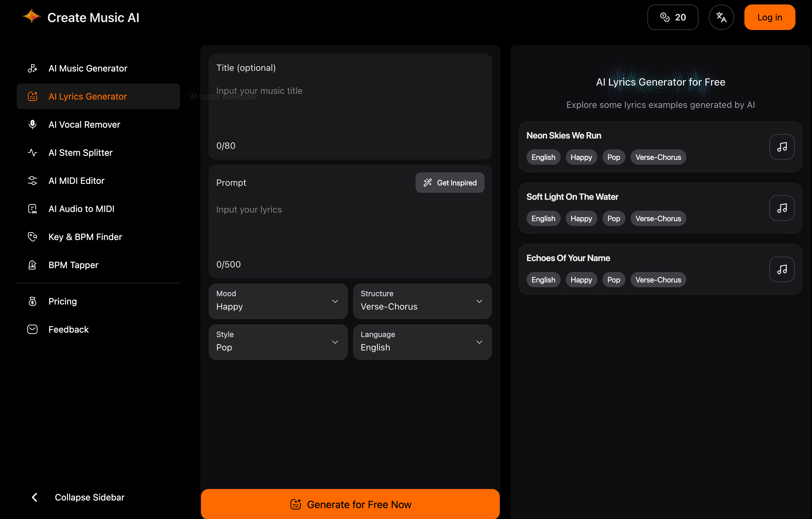Viewport: 812px width, 519px height.
Task: Expand the Structure selector
Action: [422, 301]
